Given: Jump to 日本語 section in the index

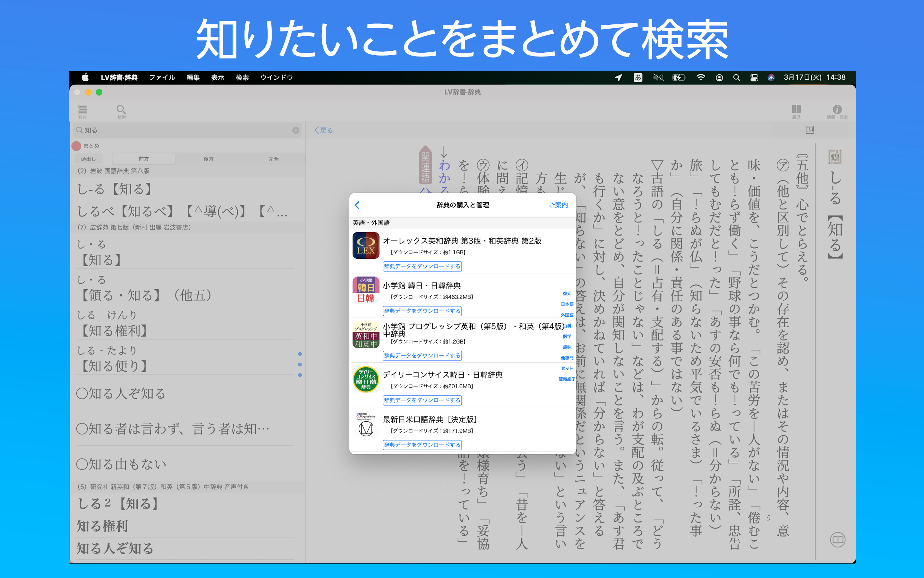Looking at the screenshot, I should [567, 304].
